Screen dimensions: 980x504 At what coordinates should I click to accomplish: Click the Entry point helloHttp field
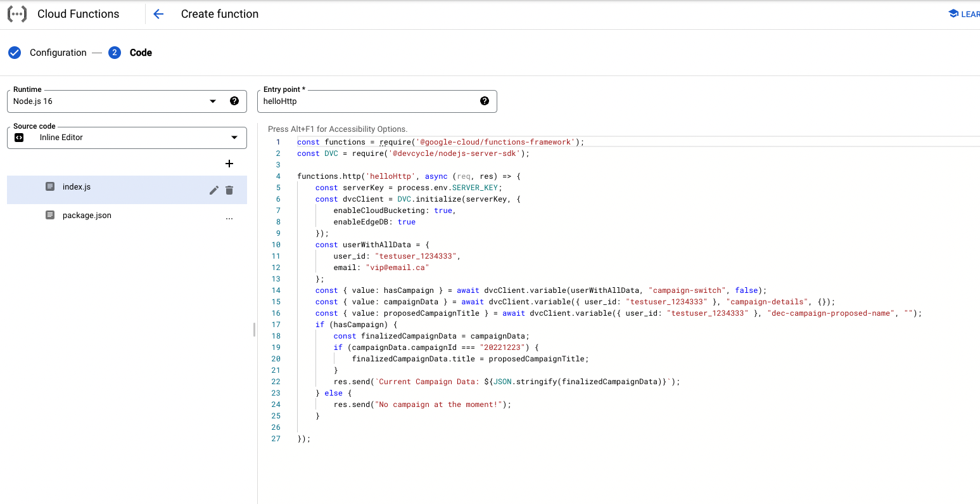coord(367,101)
